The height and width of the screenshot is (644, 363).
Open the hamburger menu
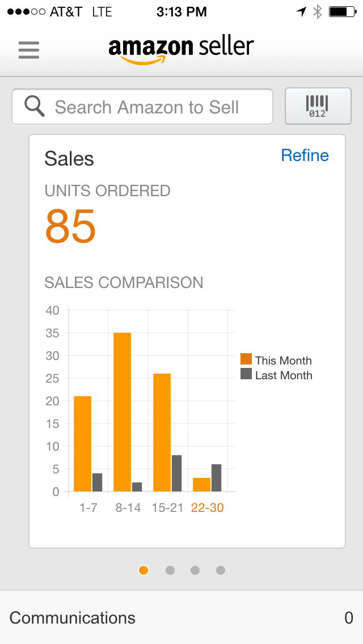[29, 50]
